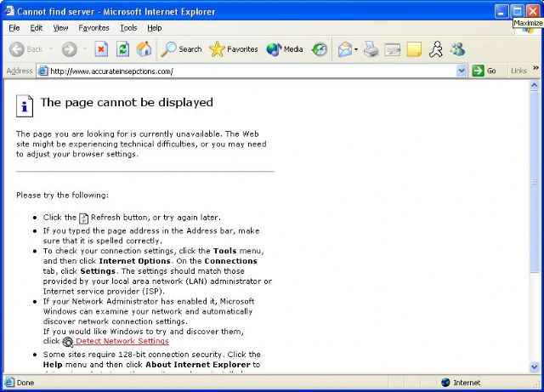Expand the address bar dropdown
The height and width of the screenshot is (392, 544).
pyautogui.click(x=462, y=71)
